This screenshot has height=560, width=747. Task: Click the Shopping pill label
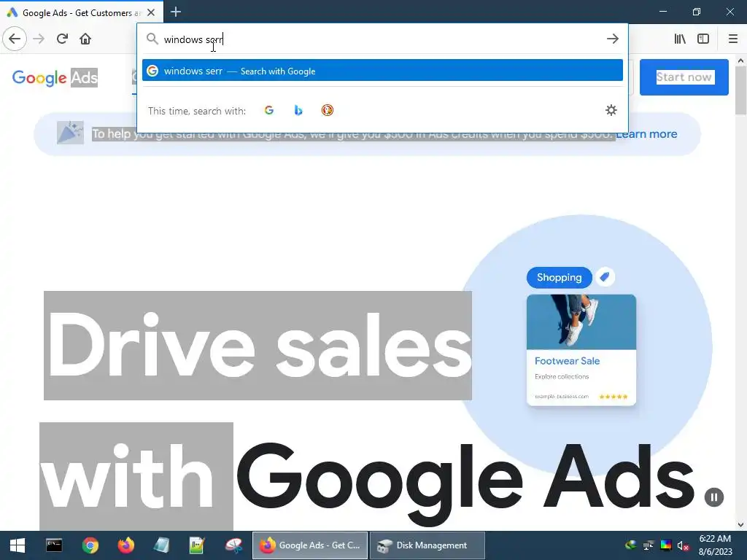560,278
